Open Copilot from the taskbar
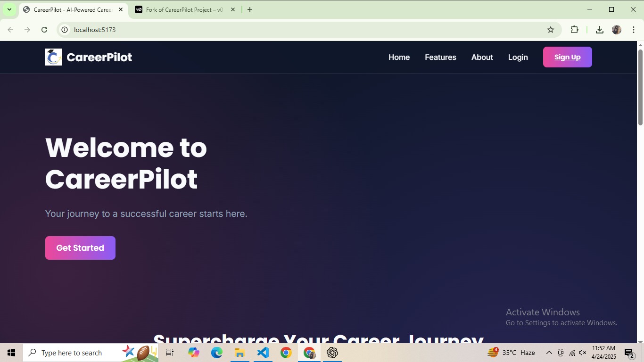The width and height of the screenshot is (644, 362). 193,353
